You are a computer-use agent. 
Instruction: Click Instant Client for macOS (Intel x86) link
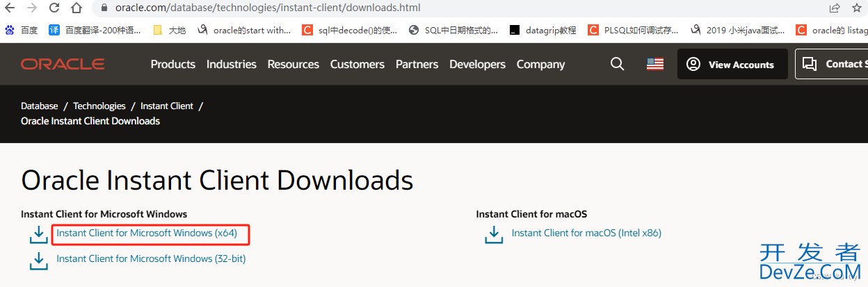pos(586,233)
